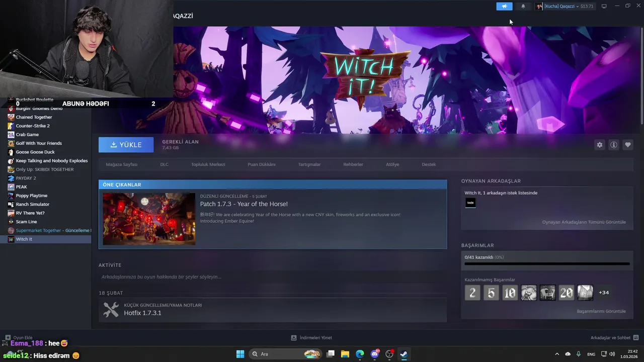
Task: Click the Oyun Ekle plus icon
Action: click(x=8, y=337)
